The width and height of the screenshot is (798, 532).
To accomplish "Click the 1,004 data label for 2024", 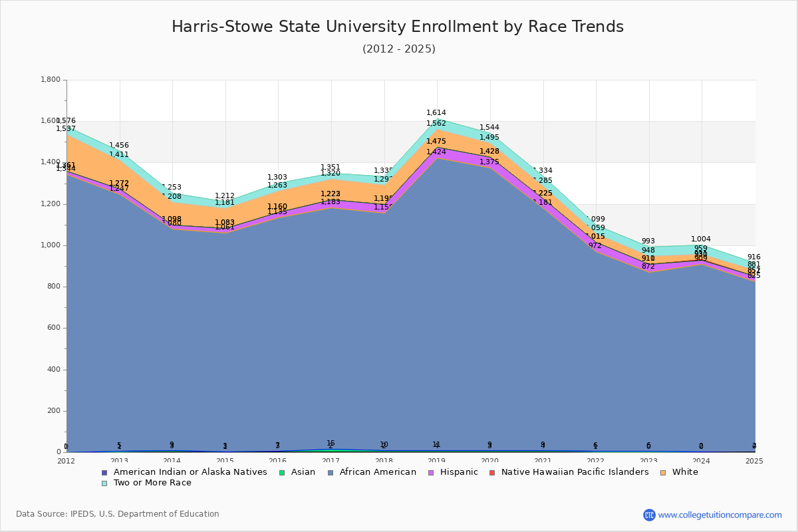I will tap(701, 239).
